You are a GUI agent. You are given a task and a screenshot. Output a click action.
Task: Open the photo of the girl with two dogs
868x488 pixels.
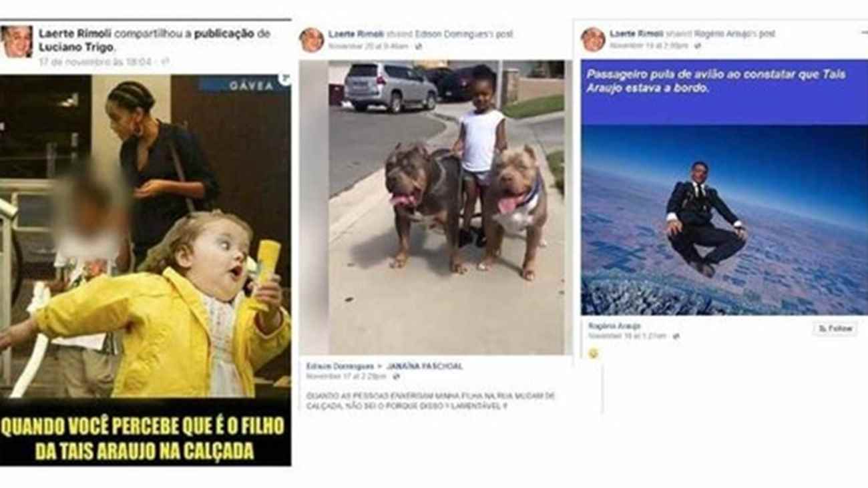point(431,208)
